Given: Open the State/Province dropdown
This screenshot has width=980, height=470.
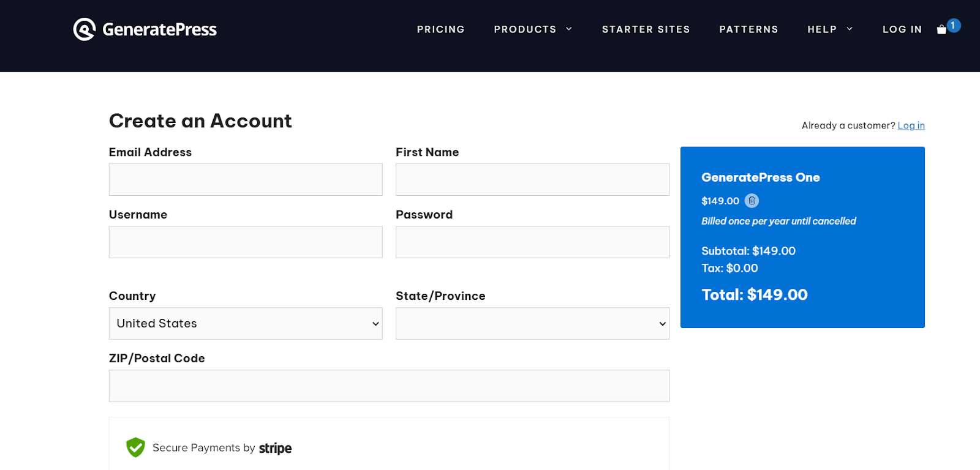Looking at the screenshot, I should point(532,324).
